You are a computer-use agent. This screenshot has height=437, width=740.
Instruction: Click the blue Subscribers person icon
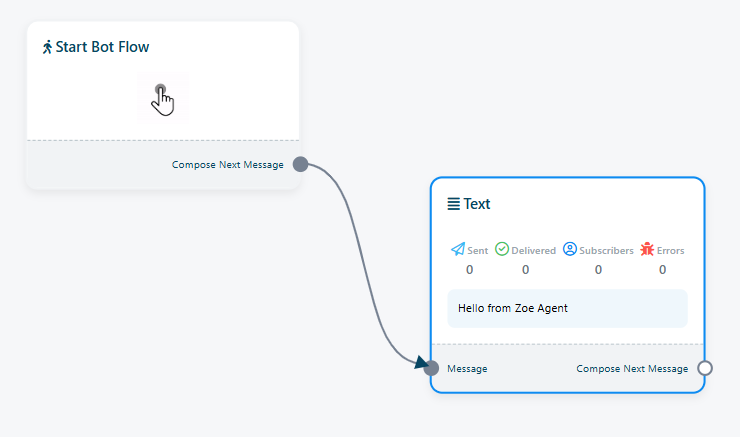(x=570, y=249)
